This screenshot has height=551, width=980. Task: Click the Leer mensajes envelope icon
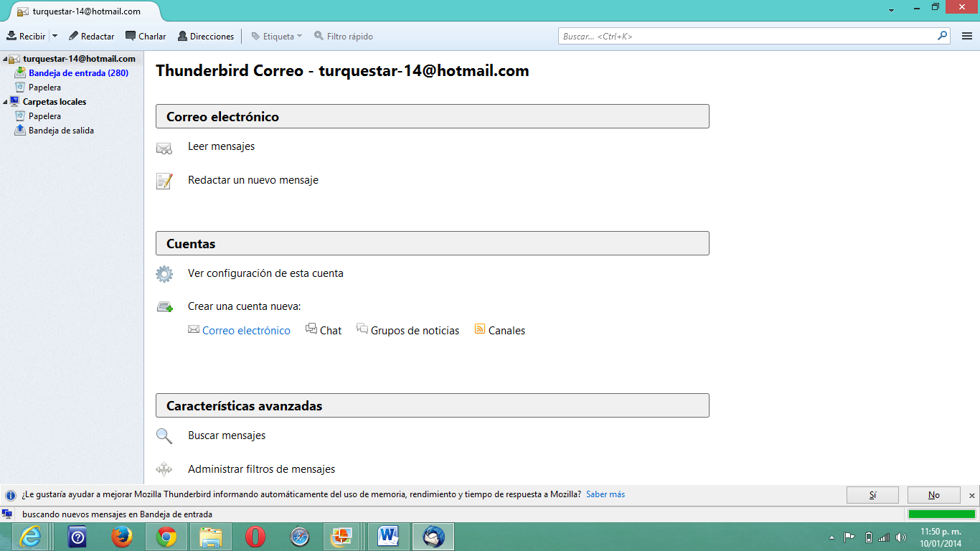coord(164,149)
